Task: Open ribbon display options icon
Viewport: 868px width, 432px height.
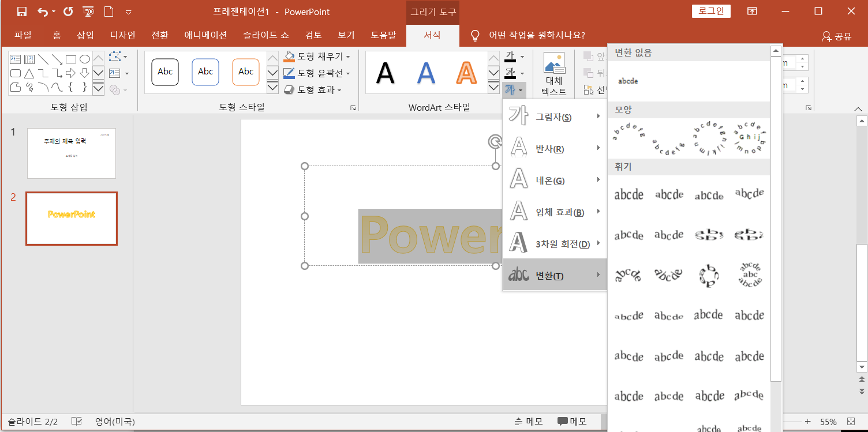Action: pos(752,11)
